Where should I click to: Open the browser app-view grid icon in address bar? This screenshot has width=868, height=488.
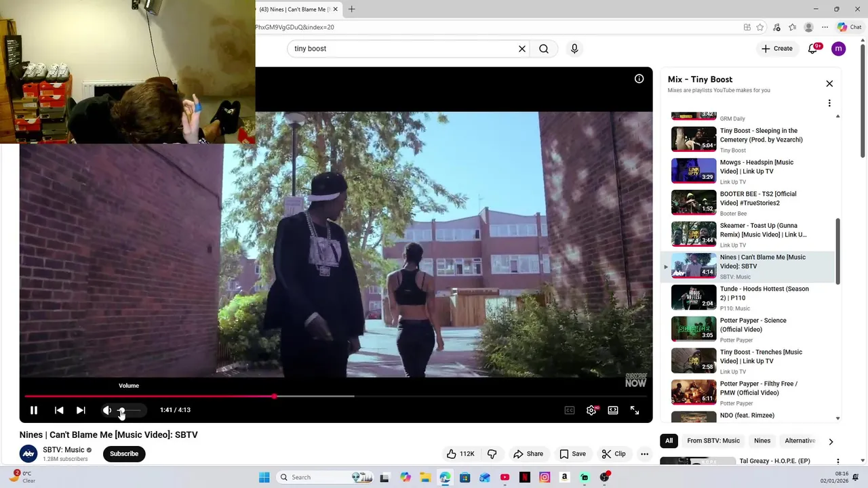tap(747, 27)
